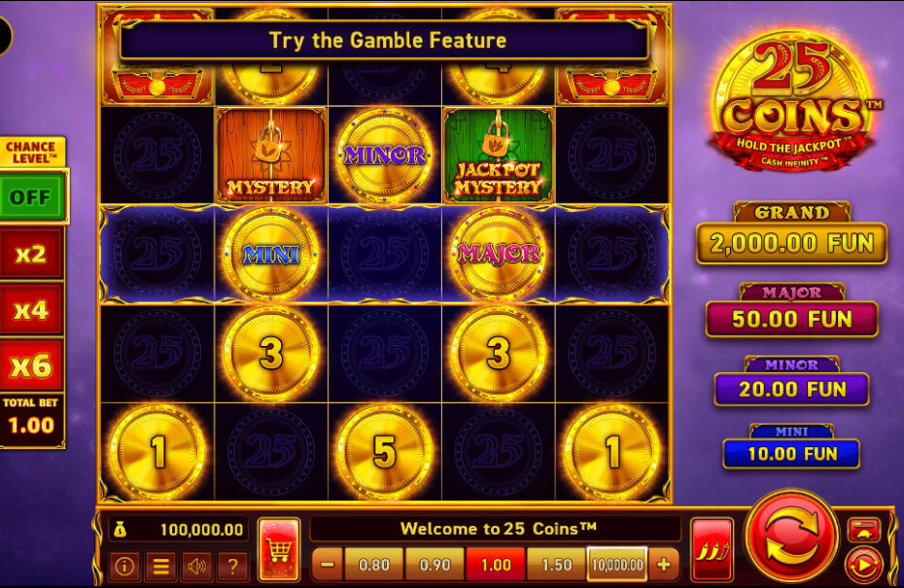Click the red spin button
The width and height of the screenshot is (904, 588).
pyautogui.click(x=791, y=536)
